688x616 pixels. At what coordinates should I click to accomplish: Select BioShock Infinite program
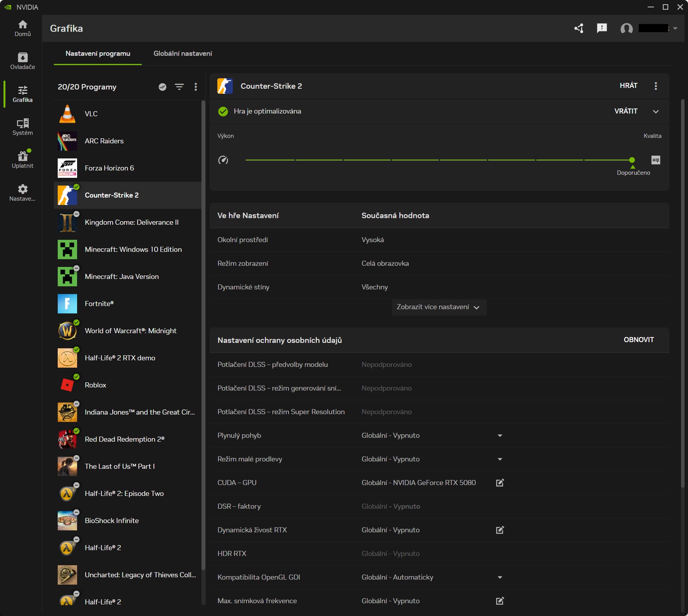pos(127,521)
